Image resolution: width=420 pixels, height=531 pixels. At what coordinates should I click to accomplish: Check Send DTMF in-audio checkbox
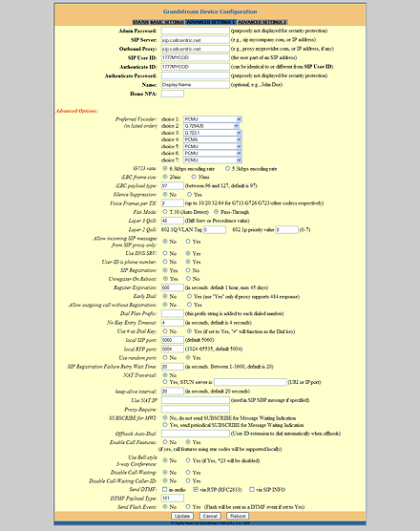click(165, 489)
